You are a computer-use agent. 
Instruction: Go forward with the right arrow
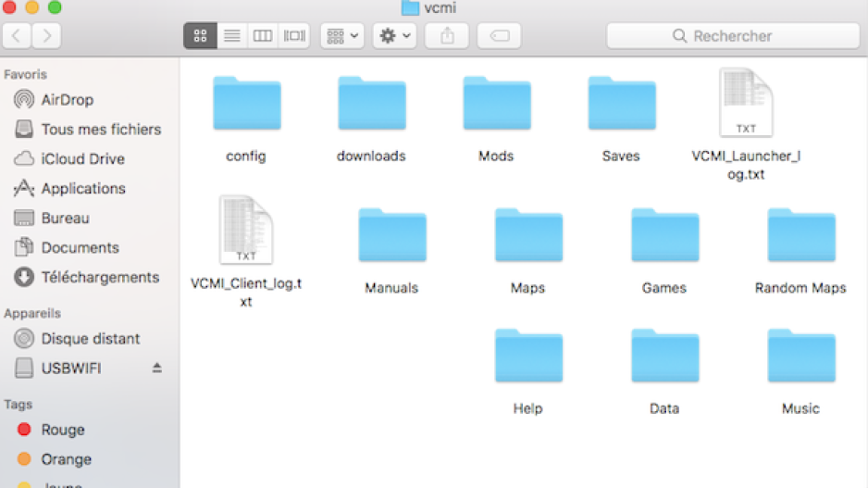[x=46, y=36]
